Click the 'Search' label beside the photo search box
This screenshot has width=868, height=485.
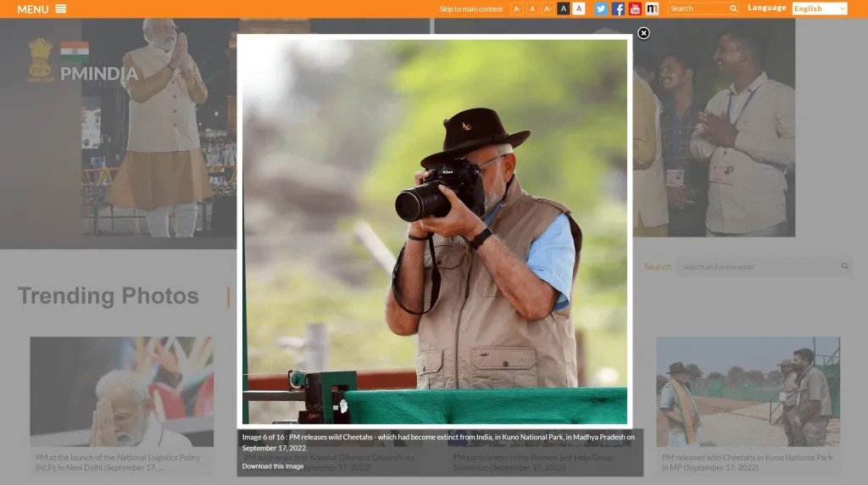(x=657, y=266)
